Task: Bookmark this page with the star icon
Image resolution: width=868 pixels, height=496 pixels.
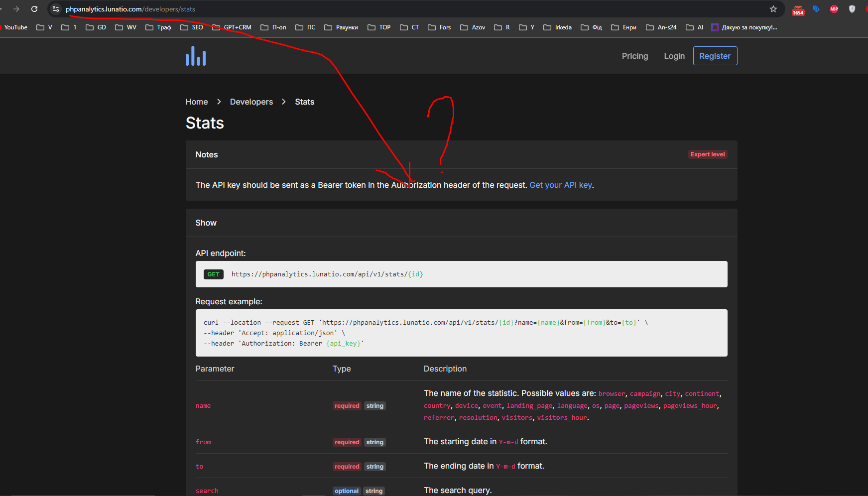Action: pos(773,9)
